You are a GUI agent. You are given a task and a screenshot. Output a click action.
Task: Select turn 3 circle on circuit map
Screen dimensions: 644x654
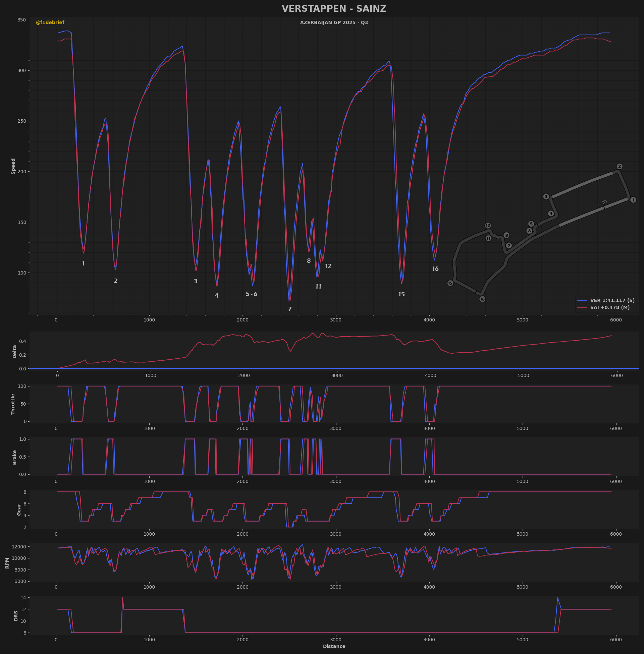point(546,196)
